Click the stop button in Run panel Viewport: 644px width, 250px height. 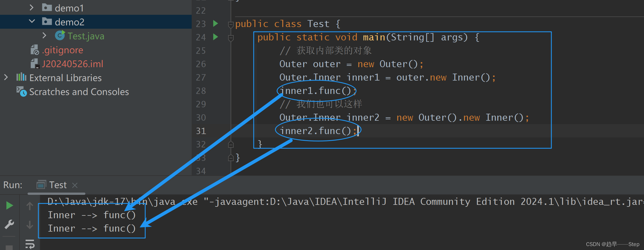point(9,247)
